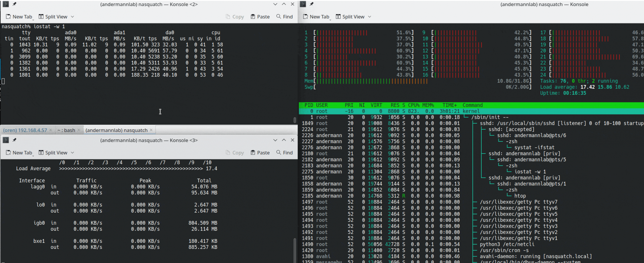Select the avahi-daemon process row
The height and width of the screenshot is (263, 644).
point(471,256)
